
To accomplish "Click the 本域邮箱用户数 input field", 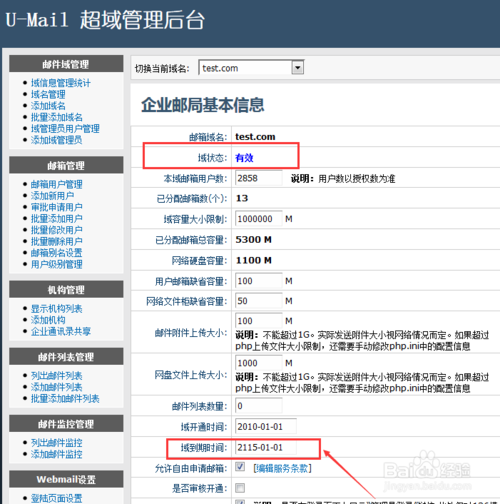I will click(x=259, y=178).
